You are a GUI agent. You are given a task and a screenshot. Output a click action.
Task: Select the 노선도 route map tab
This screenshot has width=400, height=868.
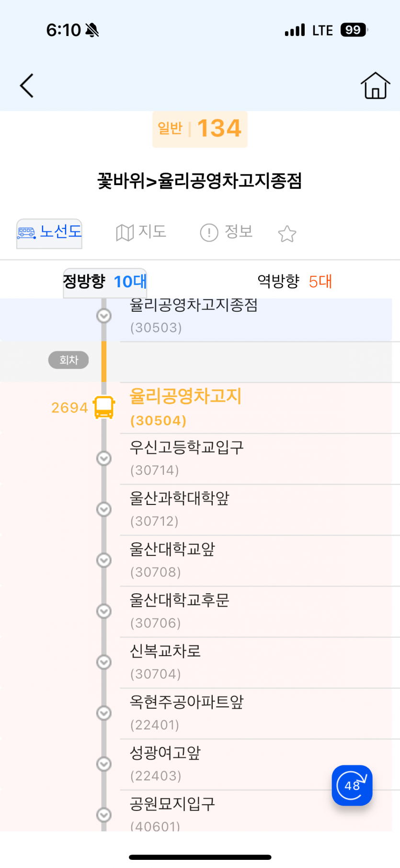[49, 233]
